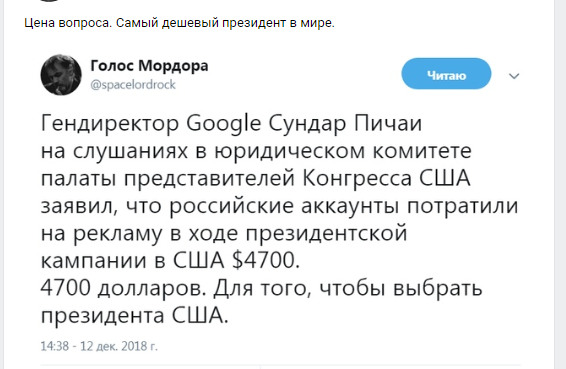Viewport: 566px width, 369px height.
Task: Click the Голос Мордора display name
Action: [149, 66]
